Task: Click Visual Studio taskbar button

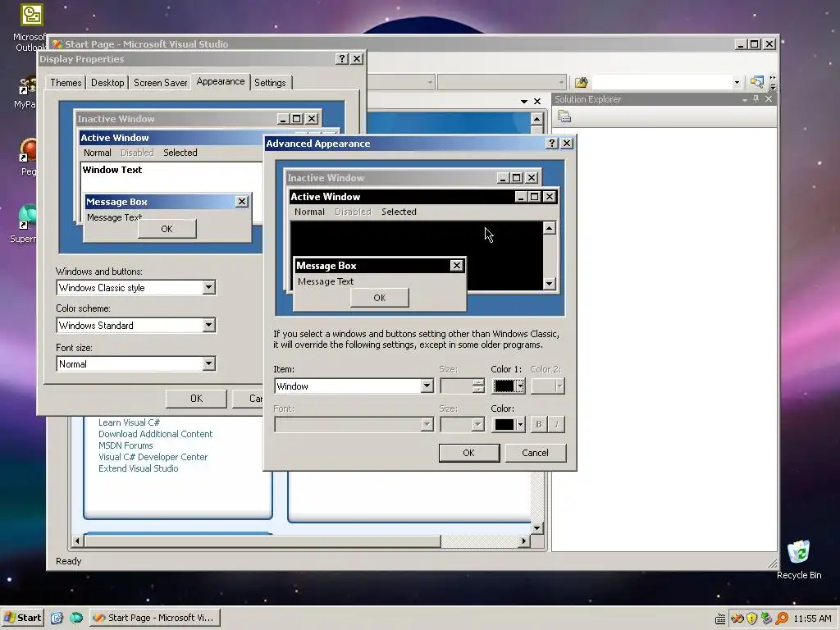Action: tap(155, 618)
